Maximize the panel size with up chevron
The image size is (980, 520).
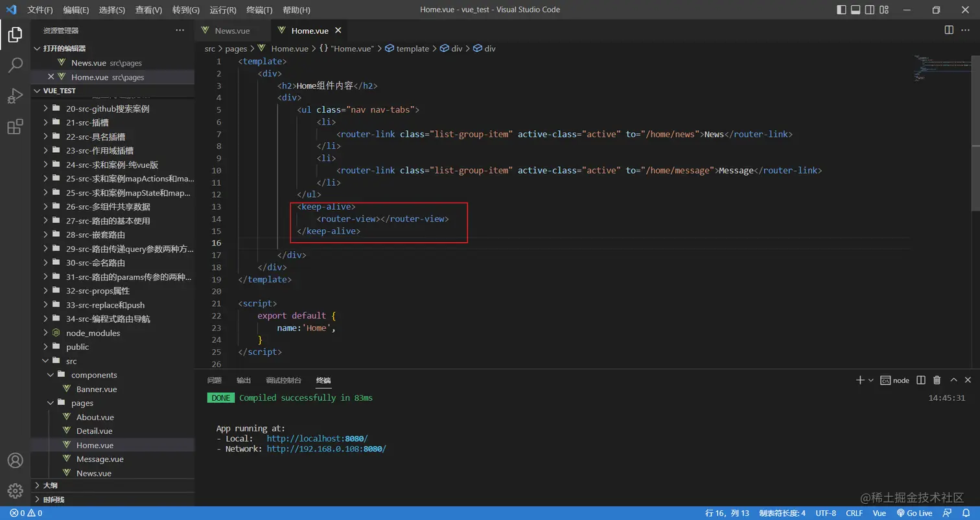click(x=953, y=380)
